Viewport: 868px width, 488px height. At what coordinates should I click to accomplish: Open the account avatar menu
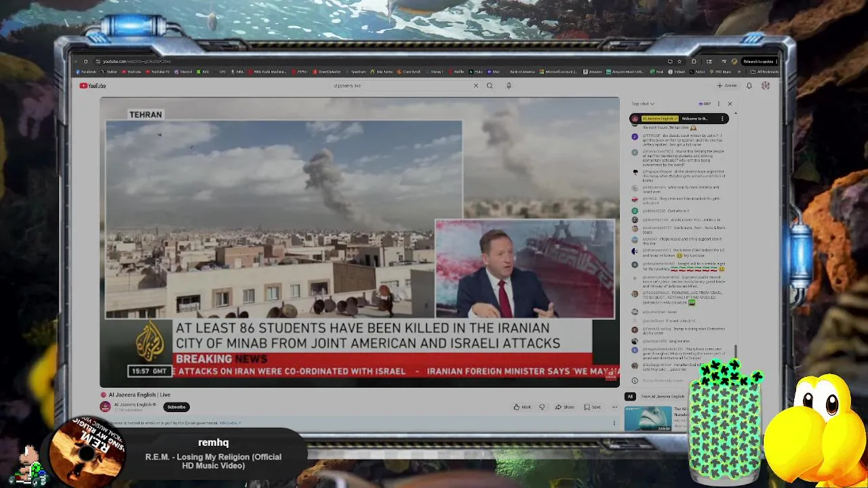point(766,85)
